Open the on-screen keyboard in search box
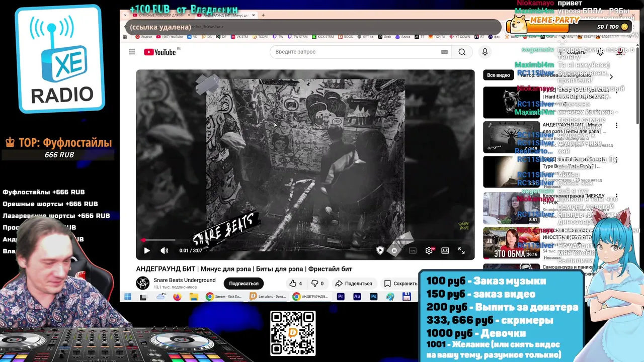This screenshot has width=644, height=362. 444,52
